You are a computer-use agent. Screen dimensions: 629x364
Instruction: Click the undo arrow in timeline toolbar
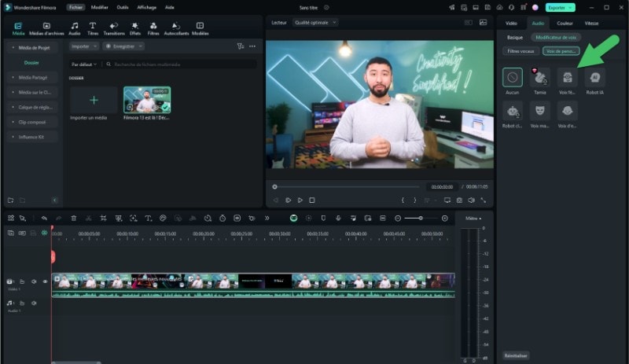pyautogui.click(x=44, y=219)
